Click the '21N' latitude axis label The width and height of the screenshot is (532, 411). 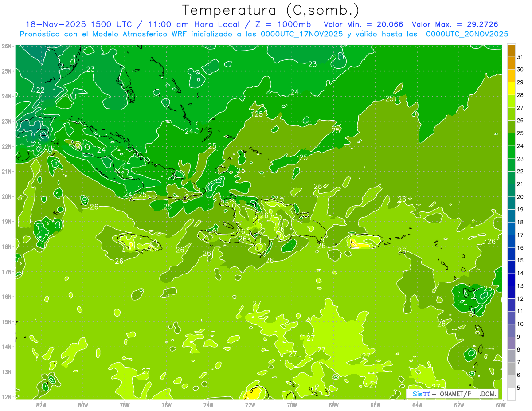(x=6, y=171)
